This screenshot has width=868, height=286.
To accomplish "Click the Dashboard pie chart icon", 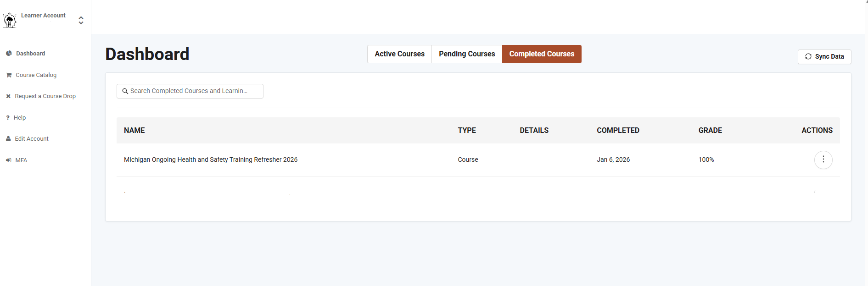I will pyautogui.click(x=9, y=54).
